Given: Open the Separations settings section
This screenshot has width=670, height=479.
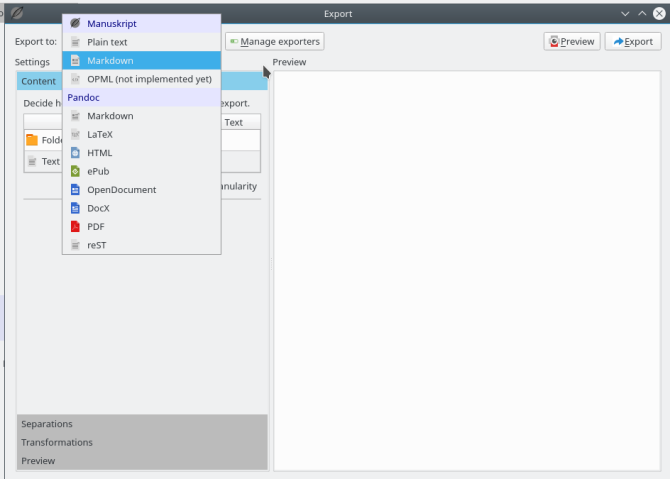Looking at the screenshot, I should [142, 424].
